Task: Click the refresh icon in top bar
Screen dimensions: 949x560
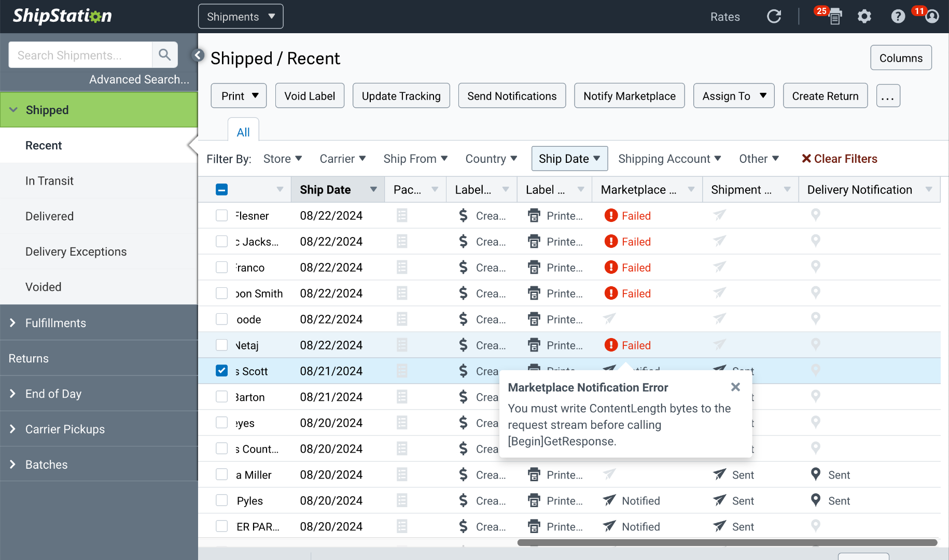Action: click(774, 17)
